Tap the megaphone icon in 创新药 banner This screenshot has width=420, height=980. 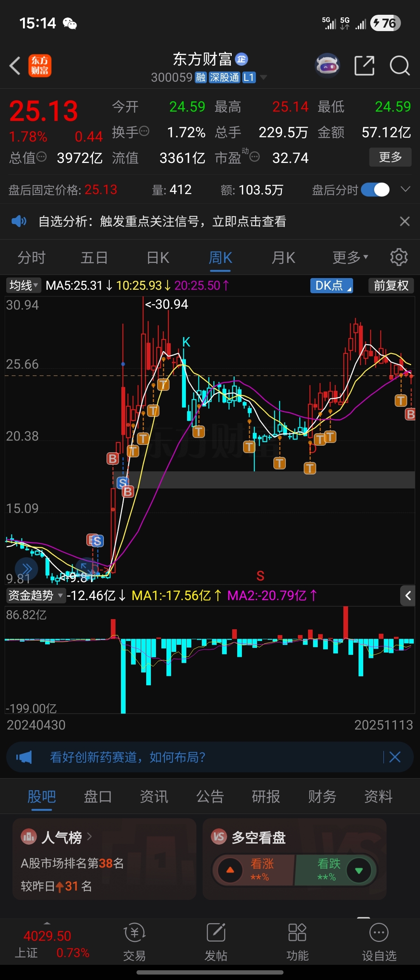click(x=24, y=757)
